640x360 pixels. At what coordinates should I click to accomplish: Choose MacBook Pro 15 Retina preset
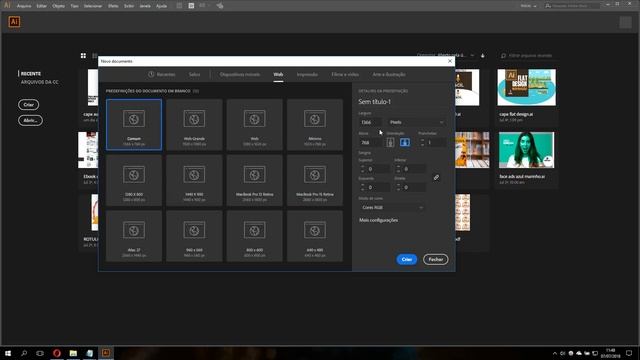click(315, 180)
